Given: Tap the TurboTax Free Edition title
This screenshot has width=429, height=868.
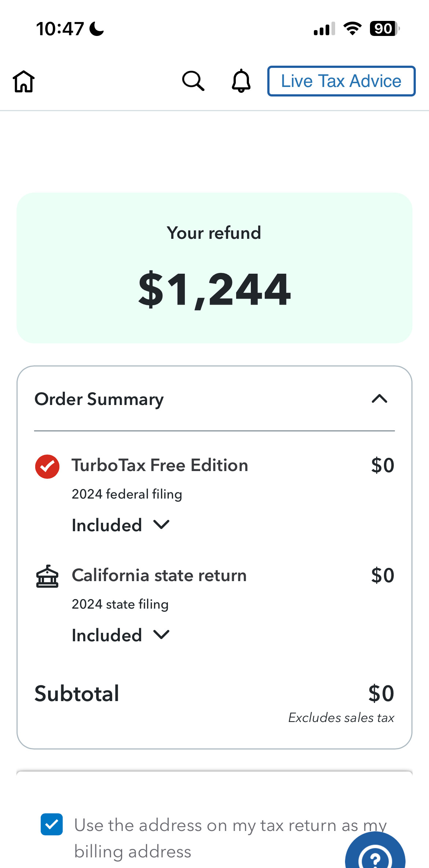Looking at the screenshot, I should pos(160,465).
